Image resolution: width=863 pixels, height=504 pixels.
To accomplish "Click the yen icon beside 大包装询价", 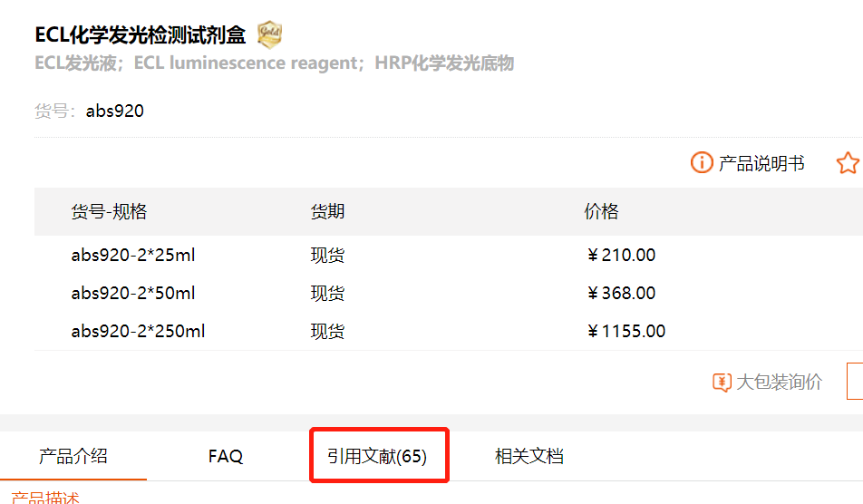I will (722, 383).
